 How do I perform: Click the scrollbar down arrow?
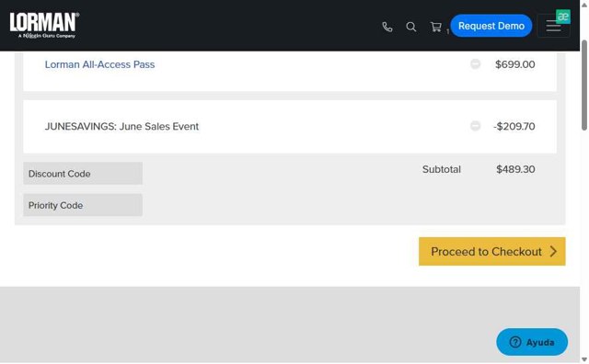(584, 360)
